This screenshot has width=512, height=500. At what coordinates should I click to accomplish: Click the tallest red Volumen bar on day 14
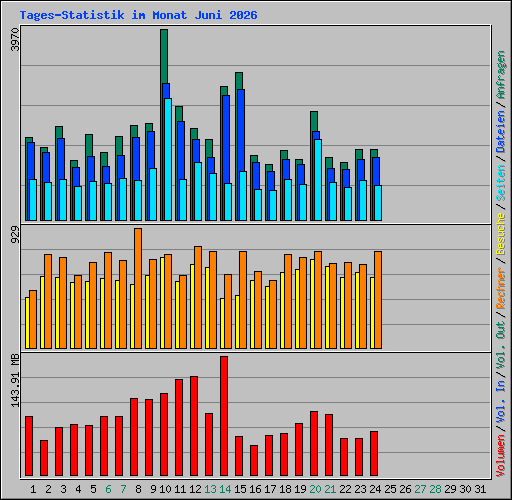point(224,416)
